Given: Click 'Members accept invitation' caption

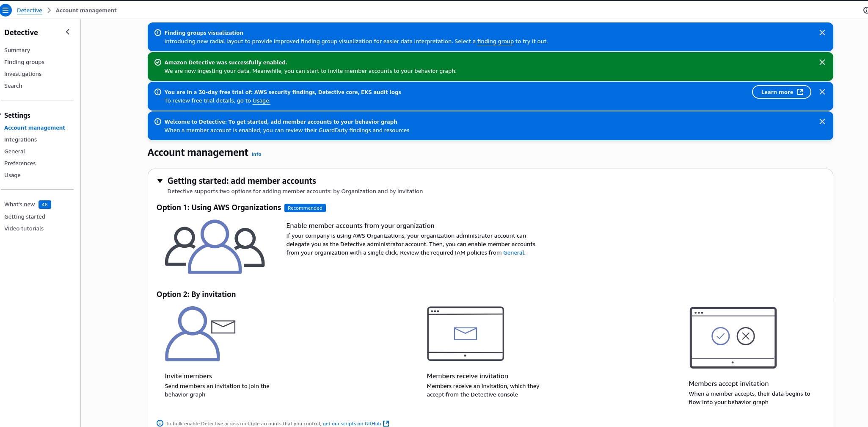Looking at the screenshot, I should point(728,384).
